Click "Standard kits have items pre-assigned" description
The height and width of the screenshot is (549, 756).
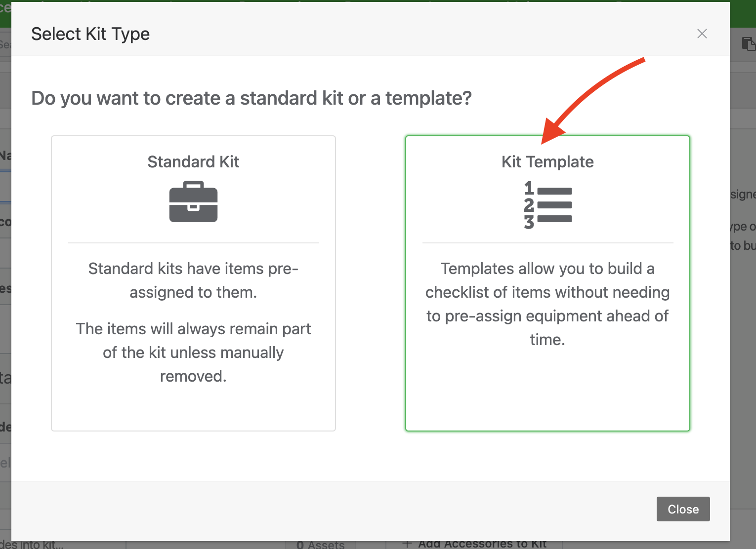pyautogui.click(x=193, y=280)
